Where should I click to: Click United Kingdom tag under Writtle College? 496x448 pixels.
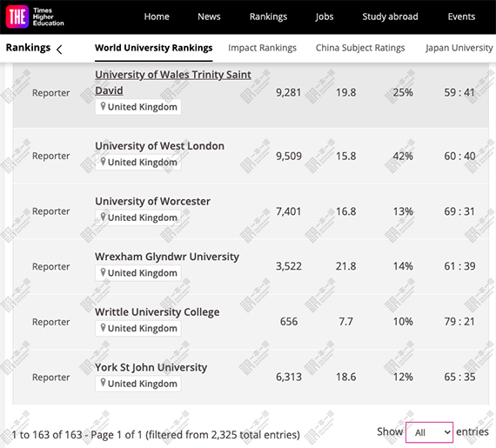pyautogui.click(x=138, y=328)
